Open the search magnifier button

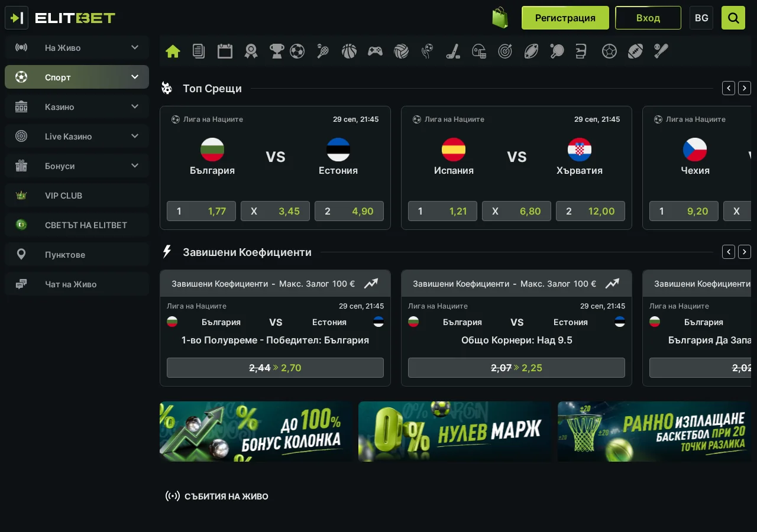pos(733,18)
